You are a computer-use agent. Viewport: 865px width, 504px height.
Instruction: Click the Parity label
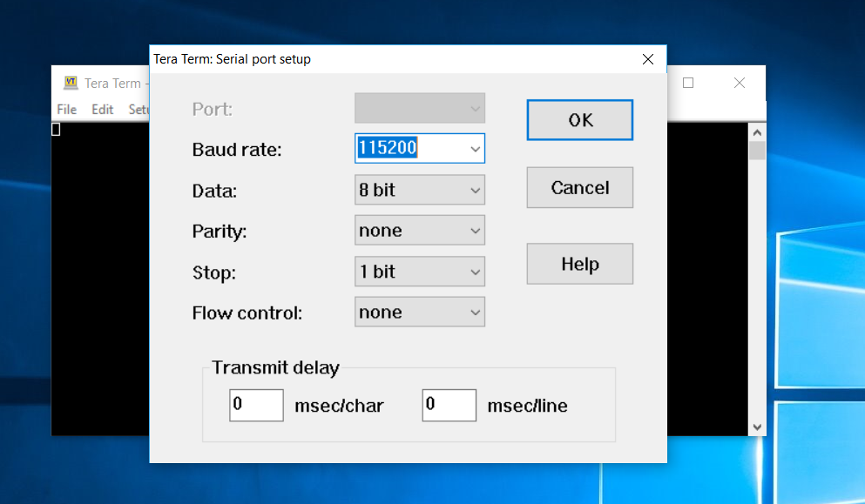(x=219, y=231)
